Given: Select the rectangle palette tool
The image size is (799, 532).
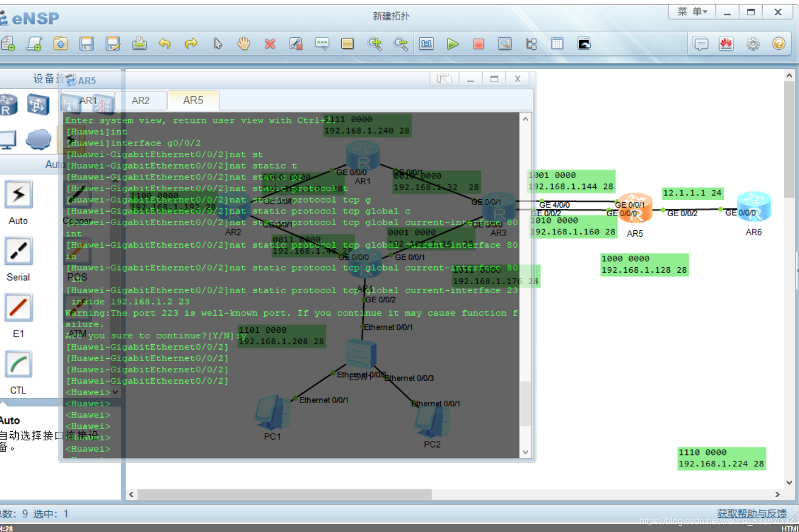Looking at the screenshot, I should point(347,44).
